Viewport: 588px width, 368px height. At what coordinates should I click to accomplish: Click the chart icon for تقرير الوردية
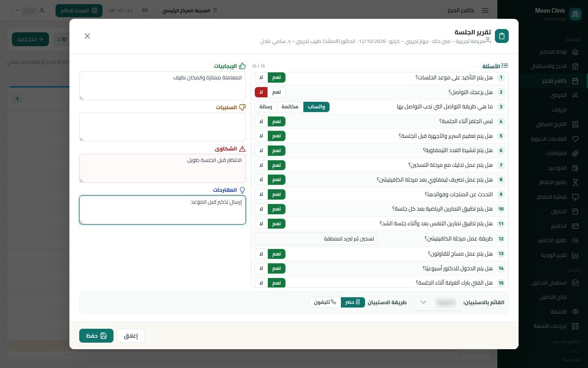pyautogui.click(x=575, y=255)
